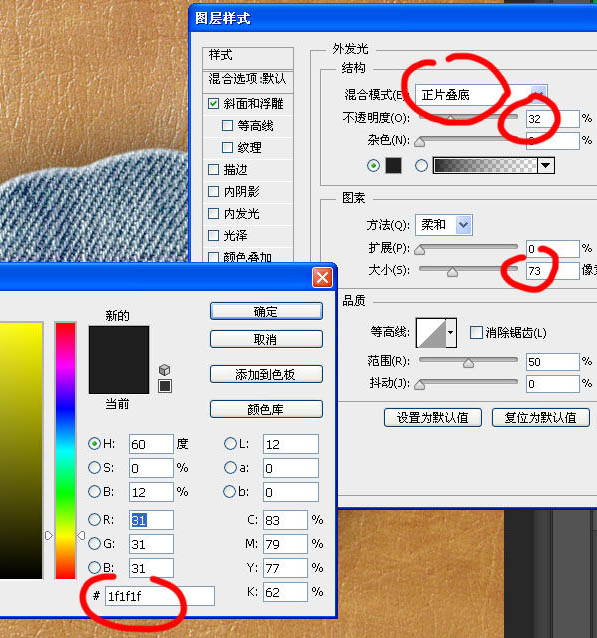
Task: Select the gradient radio button
Action: 421,166
